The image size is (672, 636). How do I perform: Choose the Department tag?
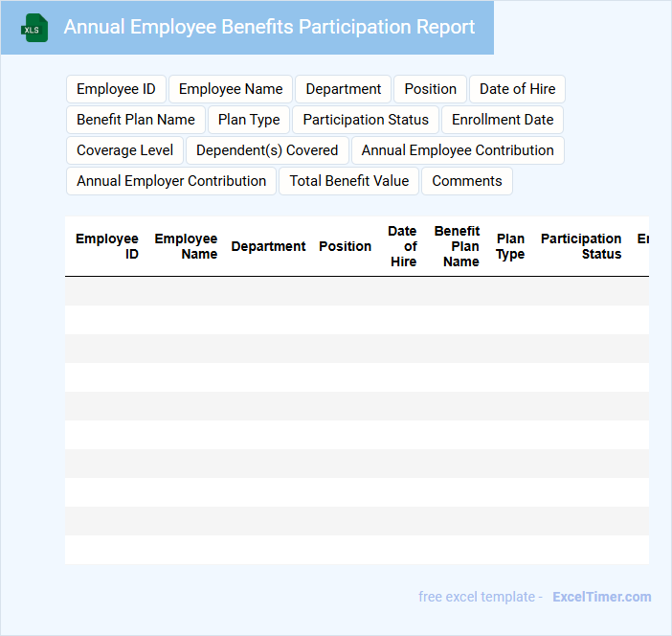point(343,89)
